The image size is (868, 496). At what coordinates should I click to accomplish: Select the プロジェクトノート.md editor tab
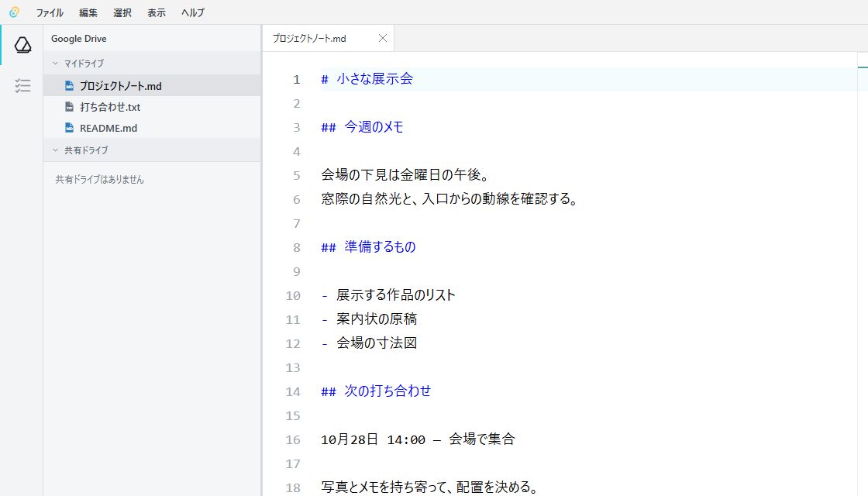pos(328,38)
